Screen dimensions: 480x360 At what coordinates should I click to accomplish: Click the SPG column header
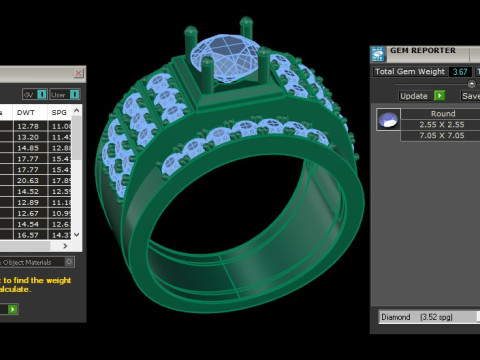point(59,113)
